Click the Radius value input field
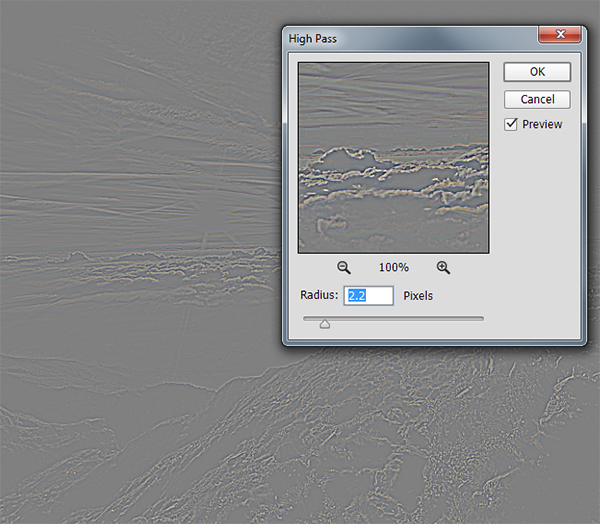This screenshot has height=524, width=600. 368,296
